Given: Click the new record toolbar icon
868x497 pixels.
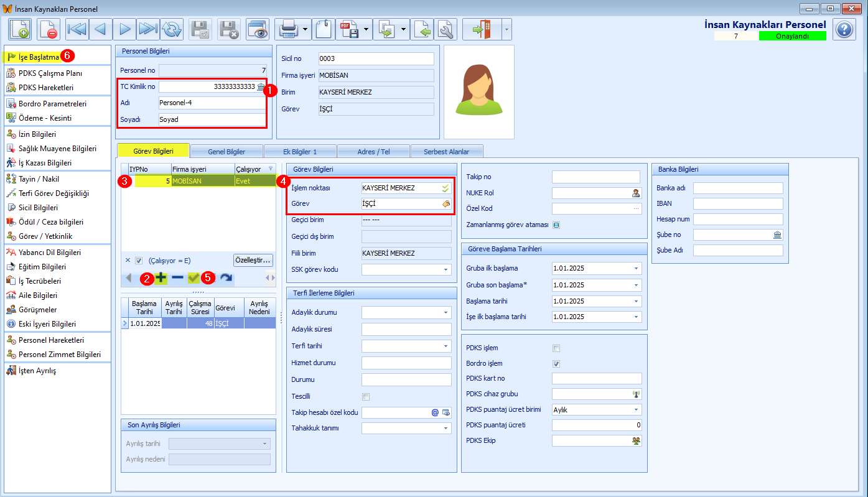Looking at the screenshot, I should (20, 29).
